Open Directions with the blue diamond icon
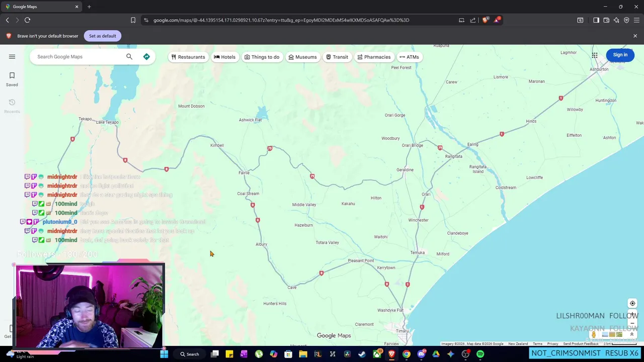Viewport: 644px width, 362px height. pyautogui.click(x=146, y=57)
